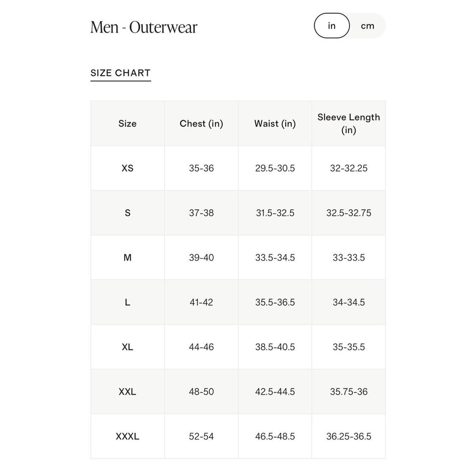The width and height of the screenshot is (476, 476).
Task: Select the XL size row label
Action: [x=128, y=347]
